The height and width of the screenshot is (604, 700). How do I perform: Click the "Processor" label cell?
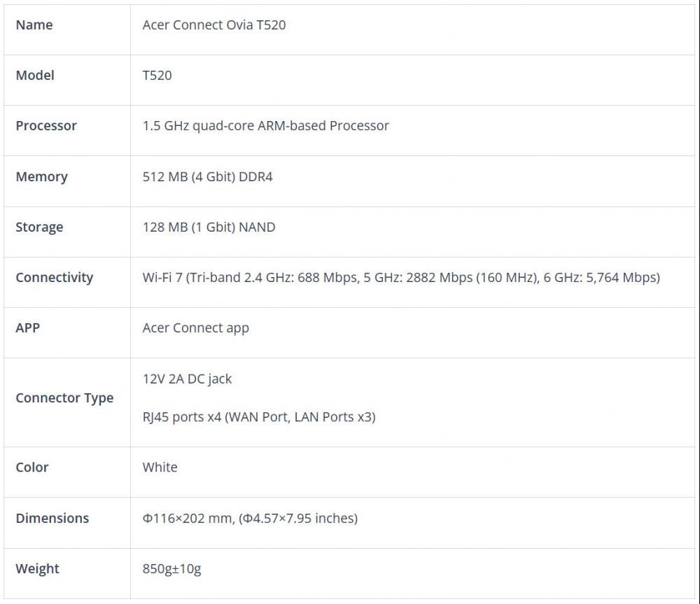coord(46,126)
